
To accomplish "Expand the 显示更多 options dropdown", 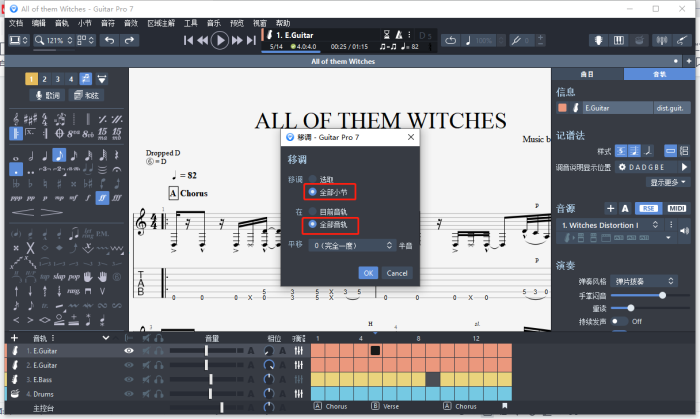I will tap(672, 183).
